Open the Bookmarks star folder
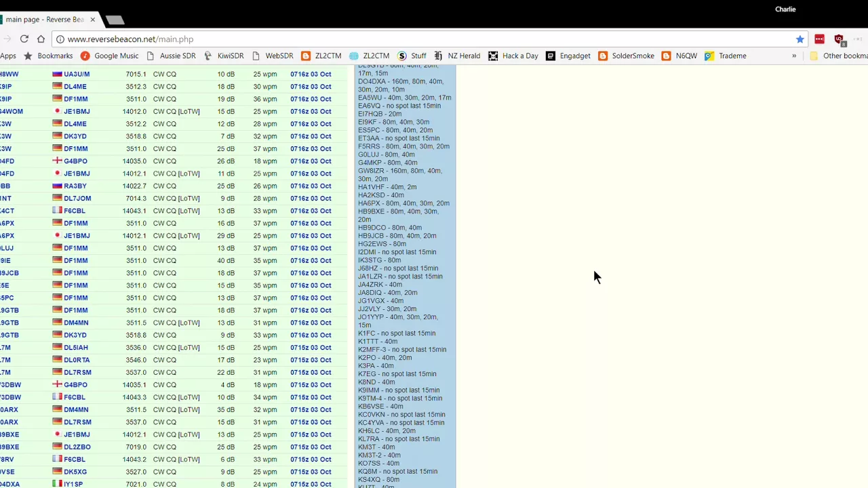The height and width of the screenshot is (488, 868). [x=48, y=56]
